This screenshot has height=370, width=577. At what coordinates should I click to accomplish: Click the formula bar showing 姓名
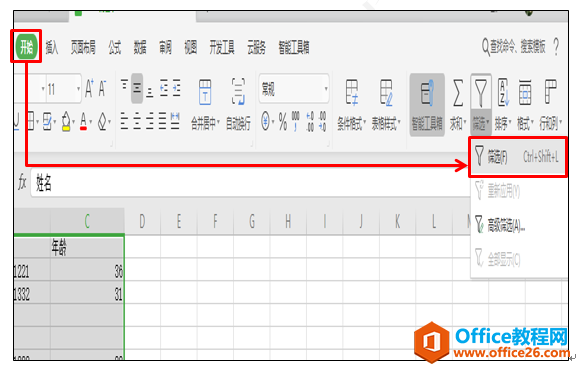point(250,183)
